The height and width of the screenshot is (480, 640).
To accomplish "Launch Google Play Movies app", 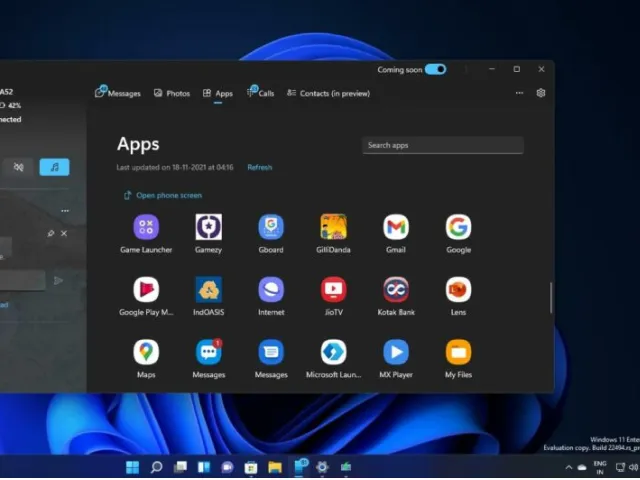I will click(x=146, y=289).
